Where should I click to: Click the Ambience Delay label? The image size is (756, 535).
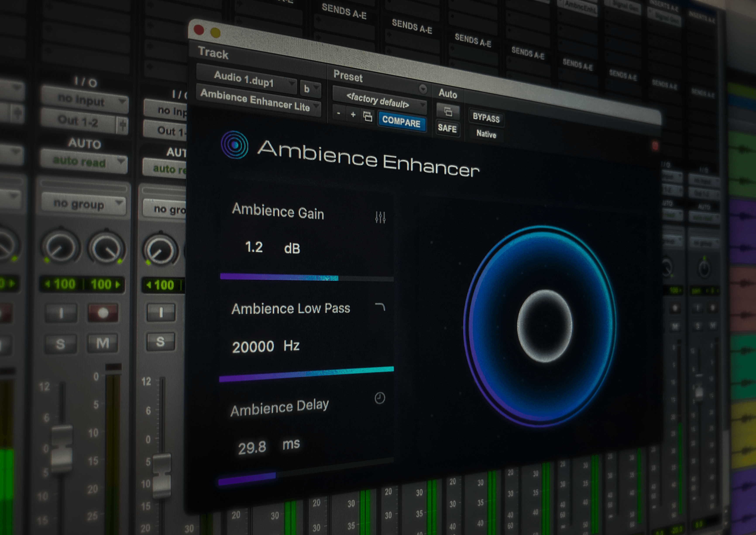(x=279, y=408)
